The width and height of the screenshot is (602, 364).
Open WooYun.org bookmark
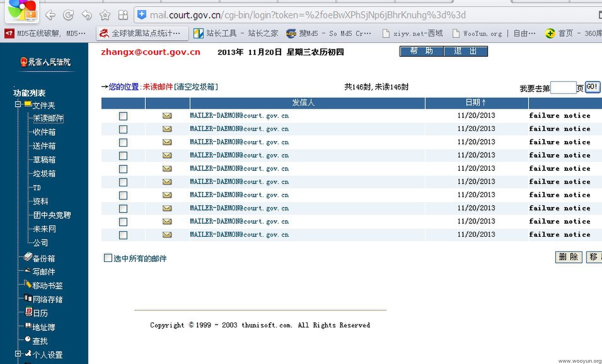click(x=494, y=33)
